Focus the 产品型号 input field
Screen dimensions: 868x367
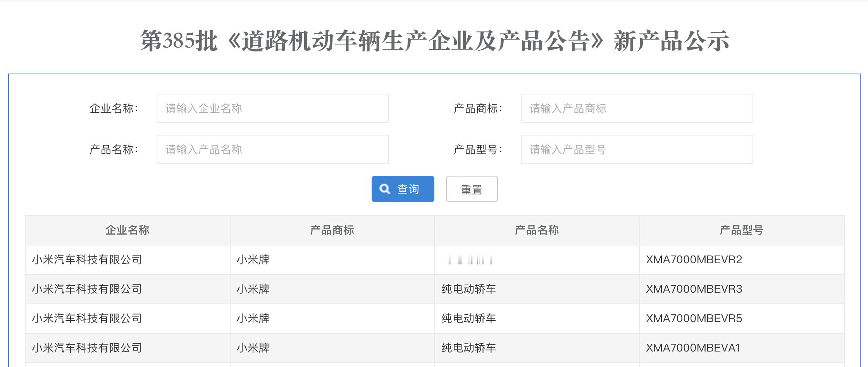[x=637, y=149]
